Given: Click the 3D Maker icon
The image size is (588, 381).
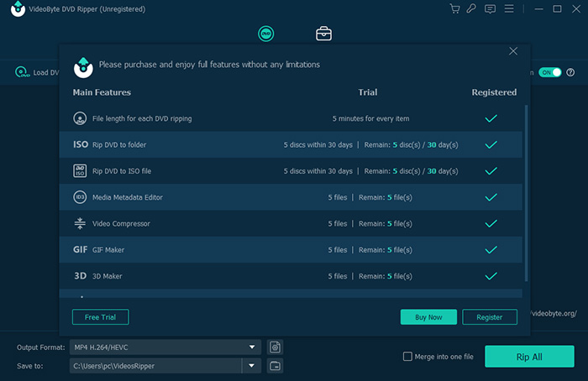Looking at the screenshot, I should [x=81, y=276].
